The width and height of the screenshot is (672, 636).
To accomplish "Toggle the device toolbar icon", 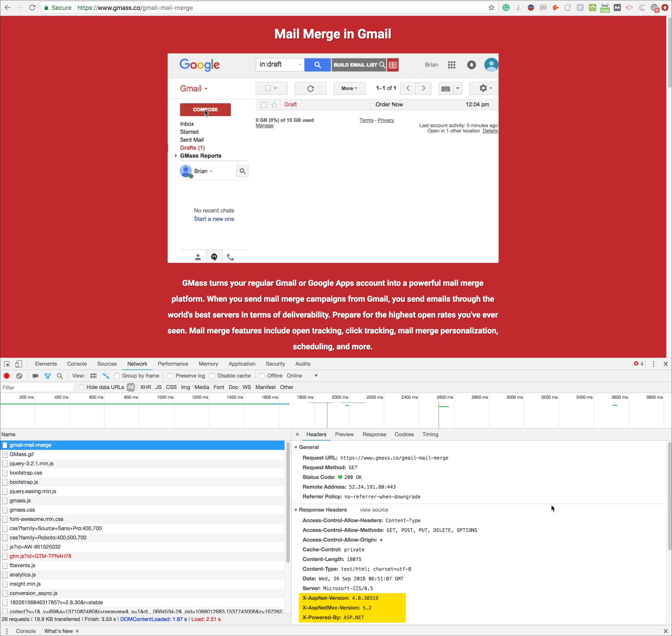I will [x=19, y=364].
